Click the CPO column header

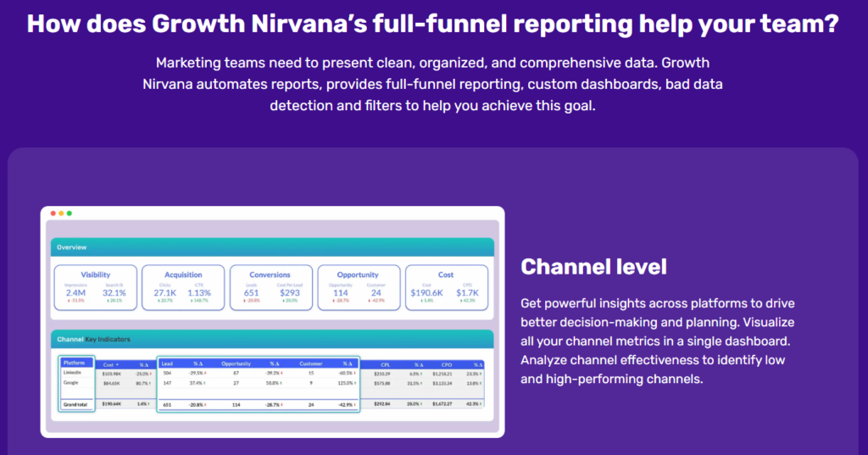(447, 365)
